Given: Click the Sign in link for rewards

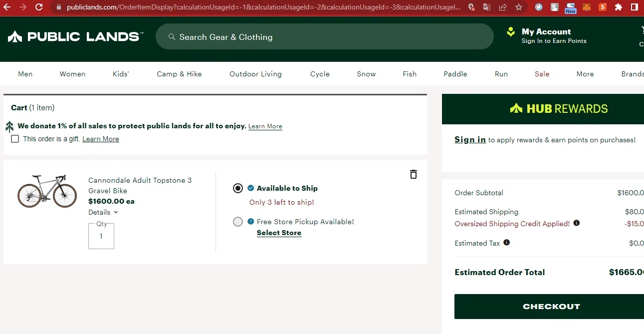Looking at the screenshot, I should [470, 140].
